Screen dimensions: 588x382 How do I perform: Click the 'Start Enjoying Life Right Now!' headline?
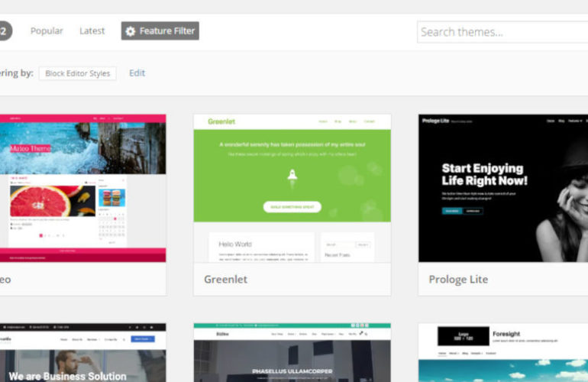pos(484,174)
